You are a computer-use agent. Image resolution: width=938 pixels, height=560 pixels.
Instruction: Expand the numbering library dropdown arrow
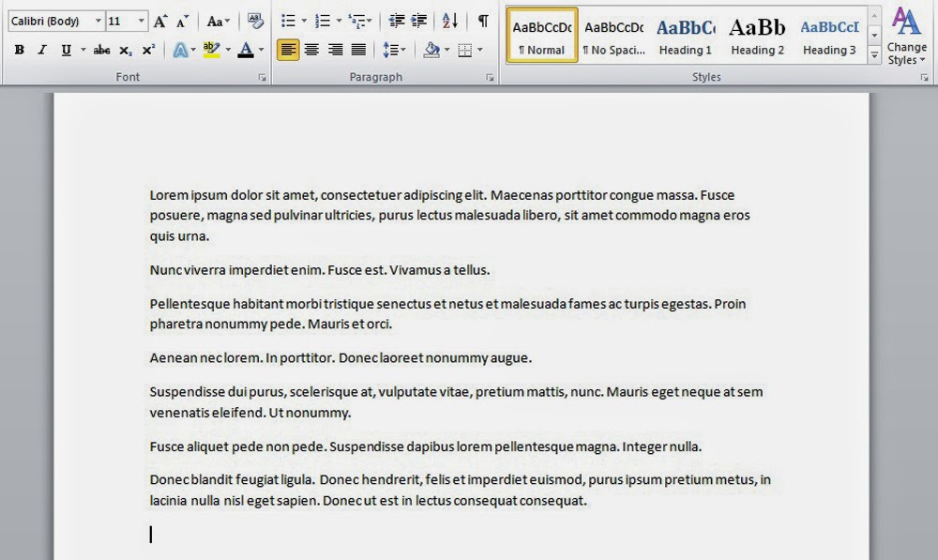pyautogui.click(x=339, y=22)
